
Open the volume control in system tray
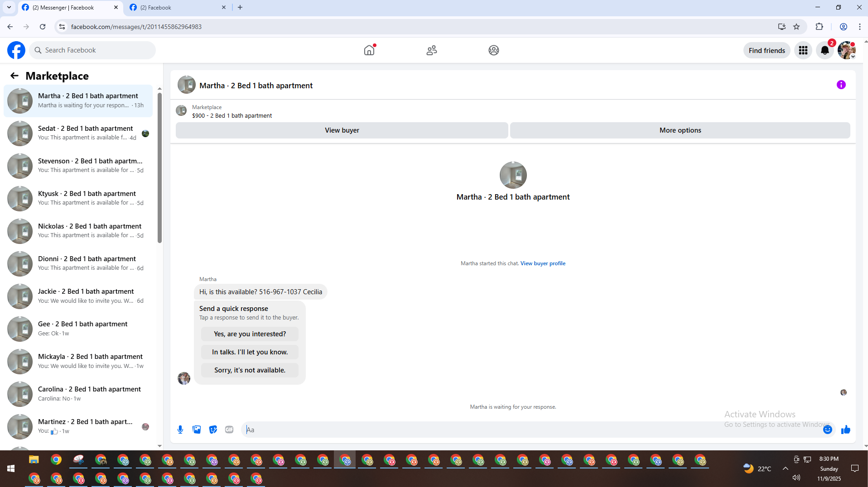pyautogui.click(x=796, y=477)
